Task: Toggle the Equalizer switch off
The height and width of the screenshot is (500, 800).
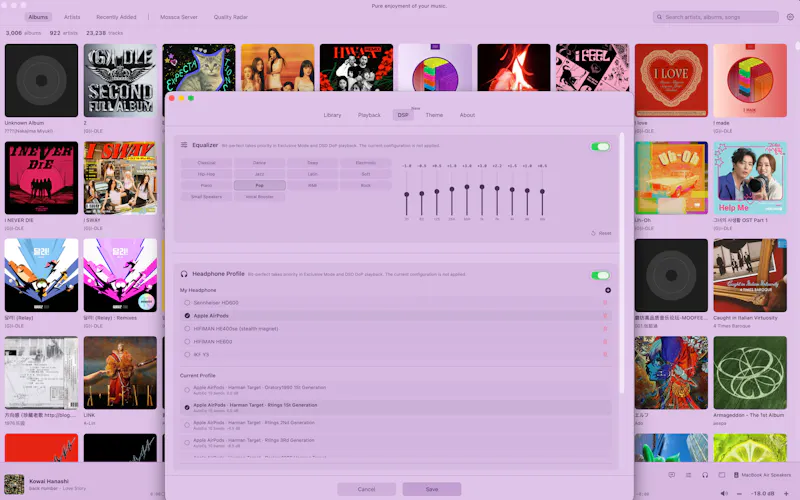Action: coord(600,146)
